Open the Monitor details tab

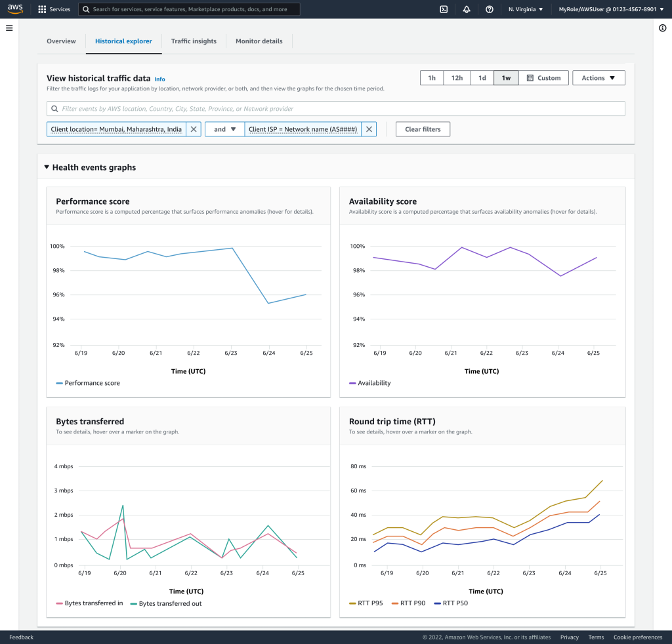pyautogui.click(x=259, y=41)
